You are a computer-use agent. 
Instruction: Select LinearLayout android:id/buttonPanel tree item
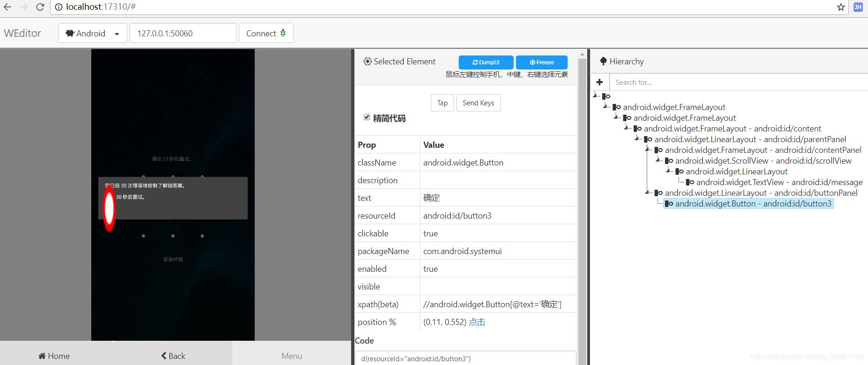tap(761, 193)
